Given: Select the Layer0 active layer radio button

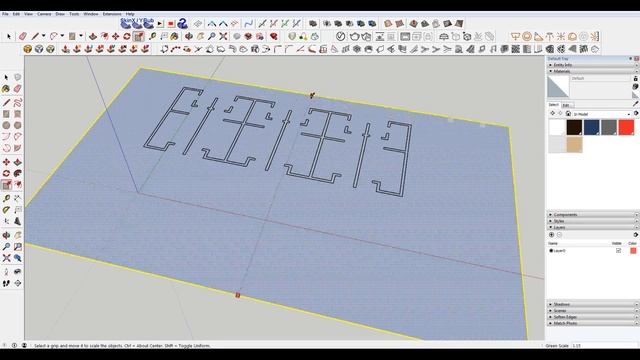Looking at the screenshot, I should pyautogui.click(x=551, y=251).
